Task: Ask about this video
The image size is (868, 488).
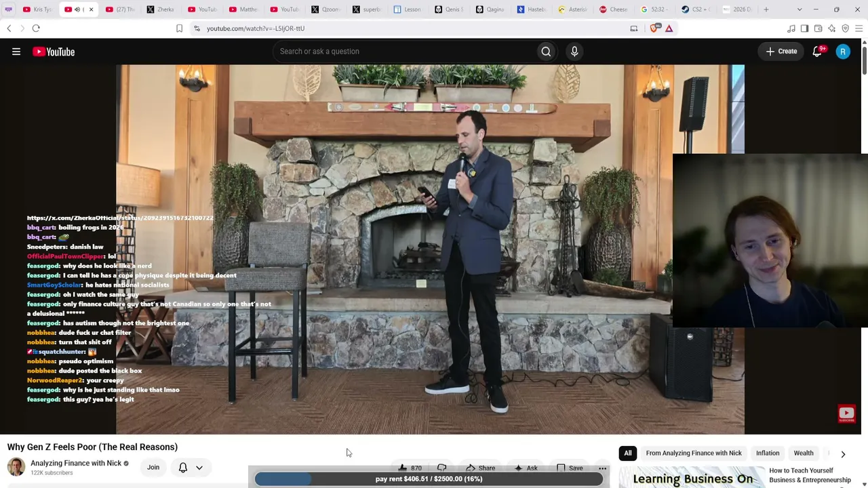Action: (x=526, y=468)
